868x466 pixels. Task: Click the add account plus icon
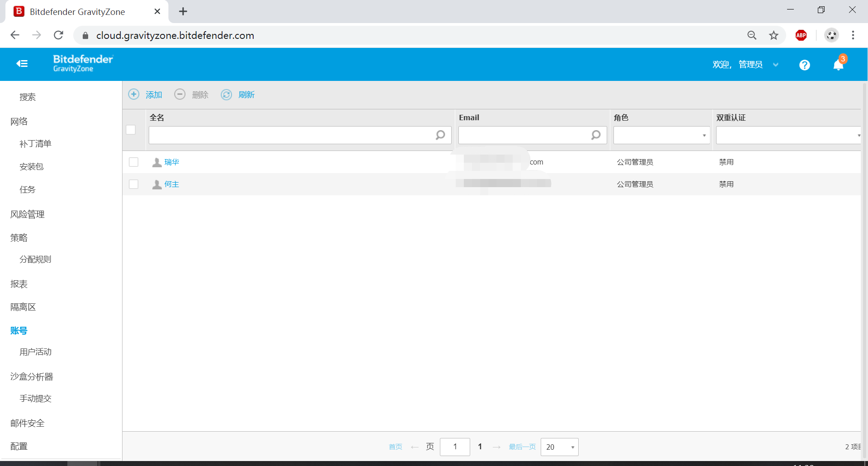134,94
